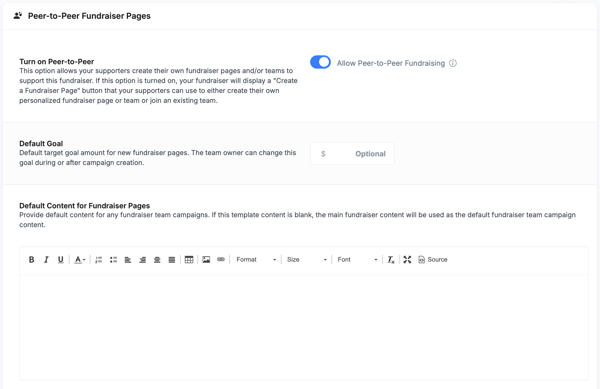Toggle bold formatting in the editor
600x389 pixels.
(x=31, y=260)
